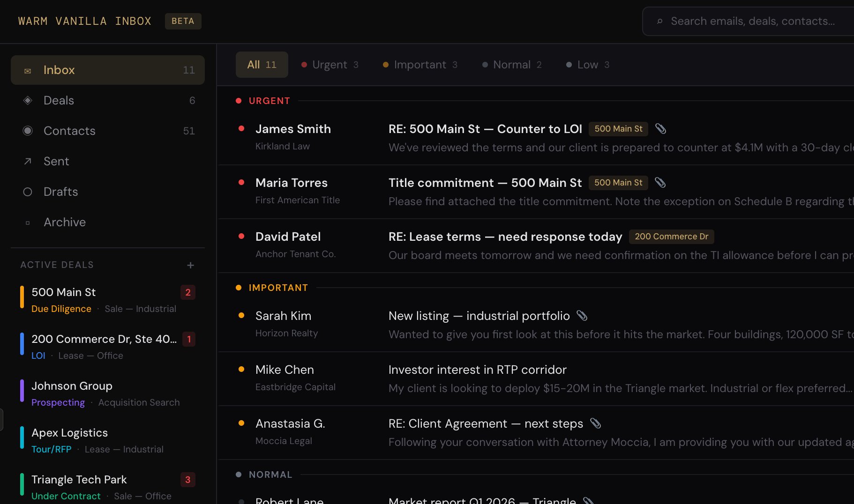Open attachment on Client Agreement email

click(x=595, y=423)
